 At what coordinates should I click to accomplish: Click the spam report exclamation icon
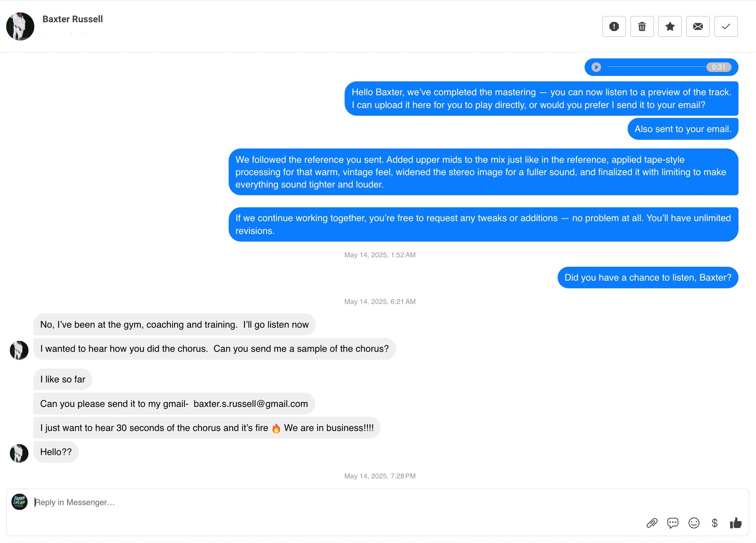click(x=614, y=27)
